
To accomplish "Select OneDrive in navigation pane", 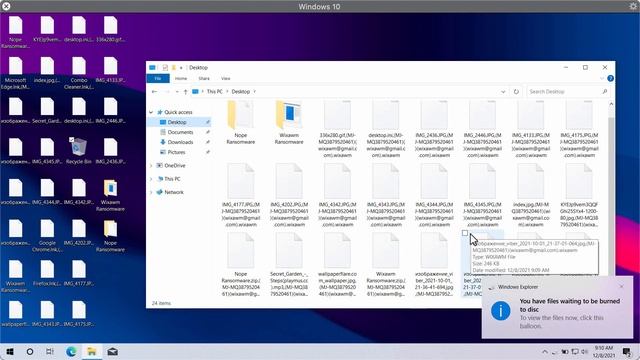I will [175, 166].
